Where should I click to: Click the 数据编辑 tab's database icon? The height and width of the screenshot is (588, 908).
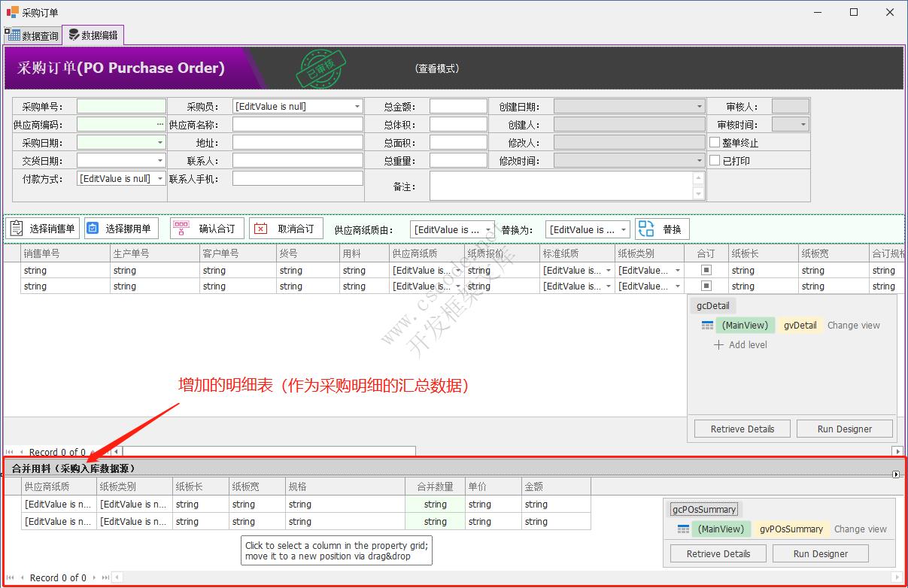74,34
